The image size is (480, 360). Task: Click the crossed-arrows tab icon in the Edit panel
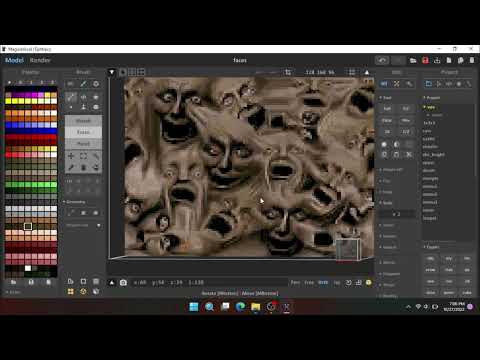[x=396, y=84]
